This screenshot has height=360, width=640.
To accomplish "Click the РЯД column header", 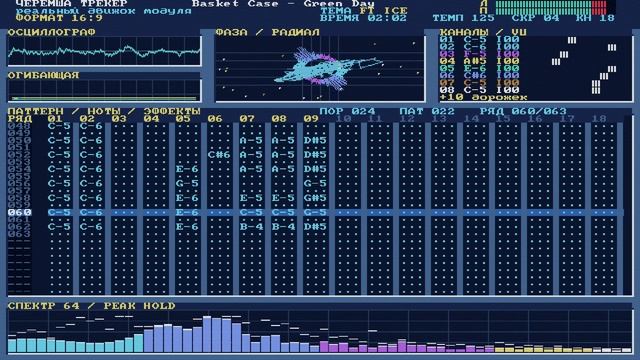I will point(20,119).
